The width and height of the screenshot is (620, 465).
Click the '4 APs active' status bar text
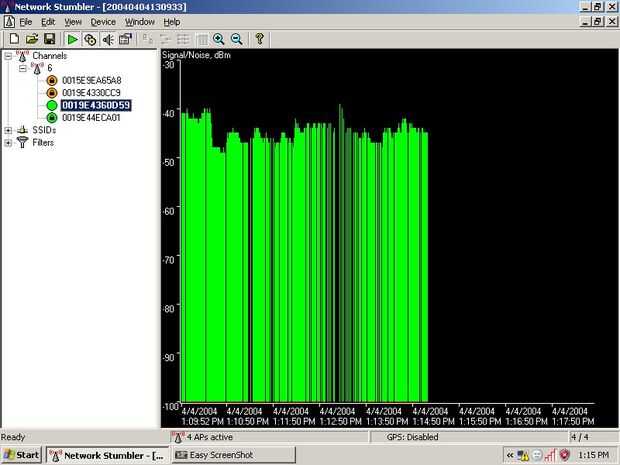tap(210, 437)
